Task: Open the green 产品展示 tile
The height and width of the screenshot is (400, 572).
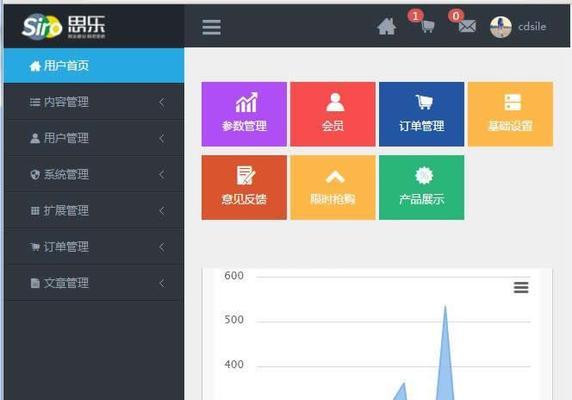Action: (x=422, y=187)
